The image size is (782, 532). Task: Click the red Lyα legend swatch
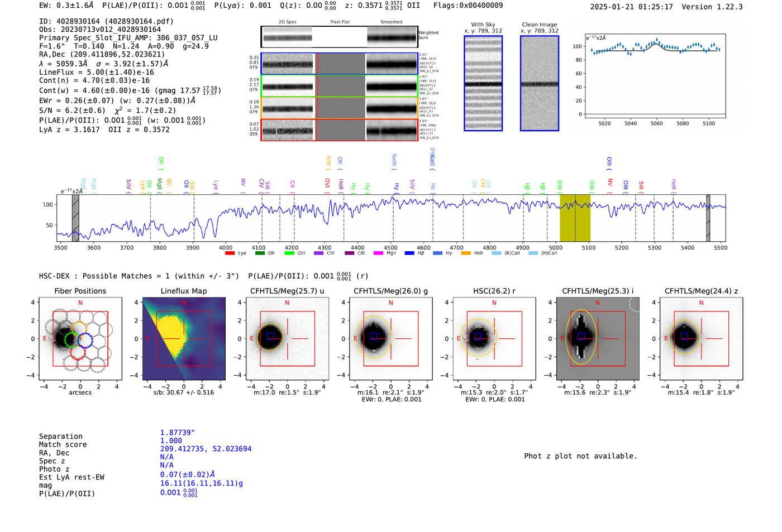click(230, 253)
